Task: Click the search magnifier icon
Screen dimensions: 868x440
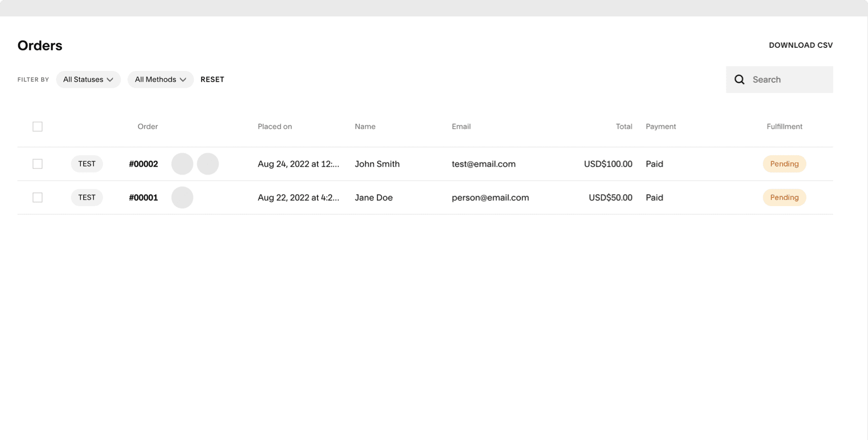Action: (739, 80)
